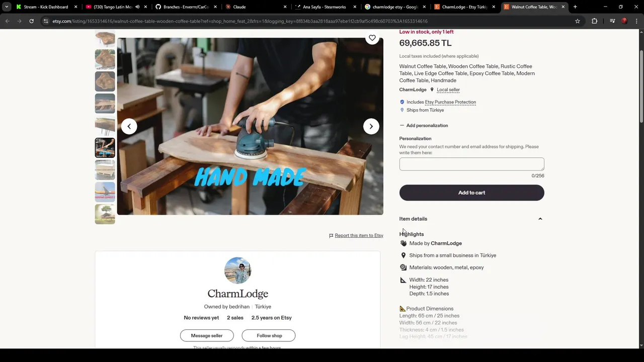Screen dimensions: 644x362
Task: Favorite the item with heart icon
Action: pos(372,38)
